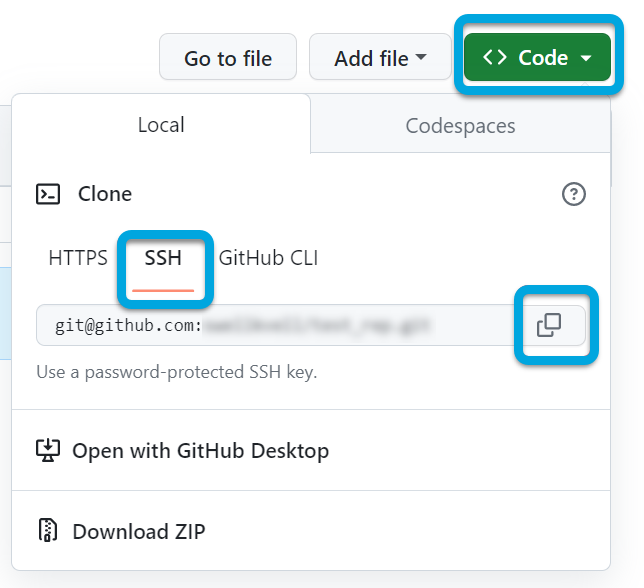Select the SSH clone option
644x588 pixels.
point(163,258)
